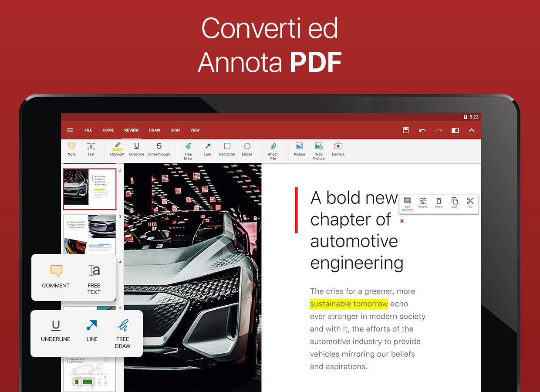Select the Ellipse shape tool
Viewport: 540px width, 392px height.
click(x=247, y=149)
